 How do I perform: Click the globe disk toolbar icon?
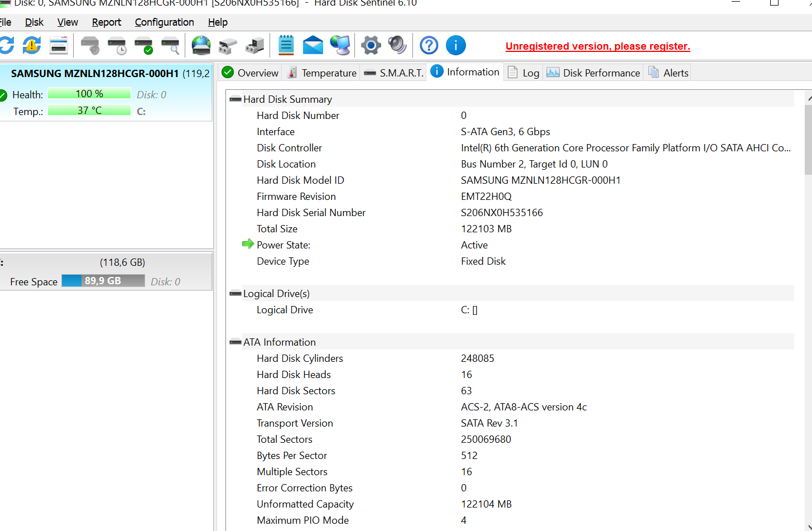click(x=201, y=46)
